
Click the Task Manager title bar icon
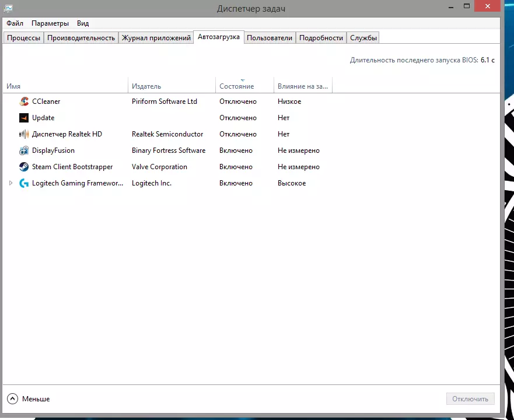pyautogui.click(x=8, y=8)
